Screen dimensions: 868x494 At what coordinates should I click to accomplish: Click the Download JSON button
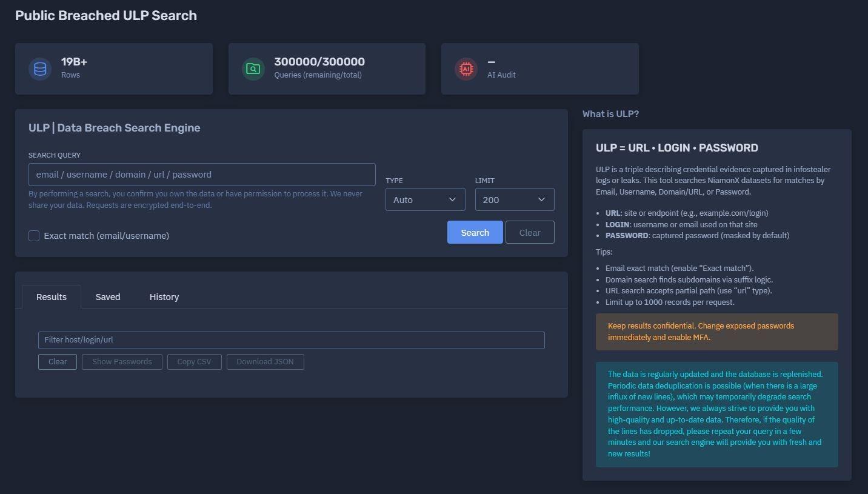(x=265, y=362)
